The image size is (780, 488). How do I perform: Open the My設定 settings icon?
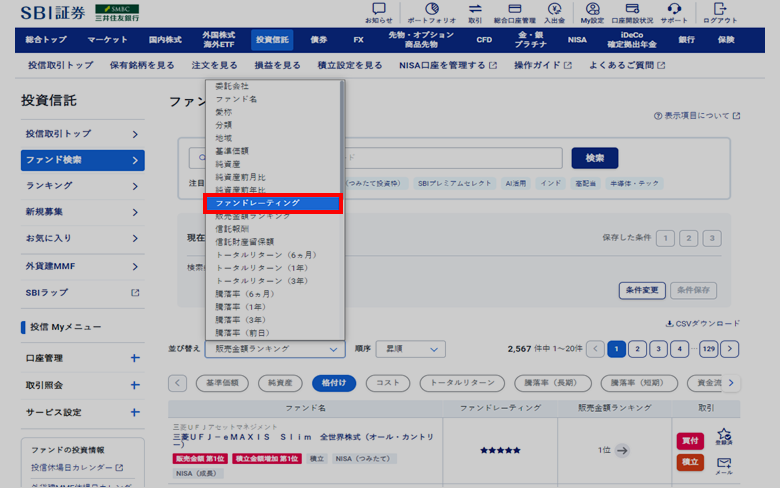click(x=592, y=12)
